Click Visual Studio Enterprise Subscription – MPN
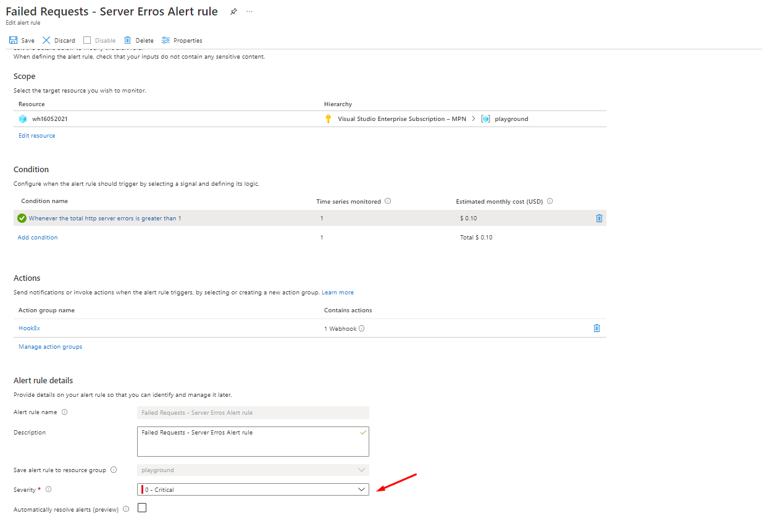Viewport: 762px width, 532px height. 402,119
